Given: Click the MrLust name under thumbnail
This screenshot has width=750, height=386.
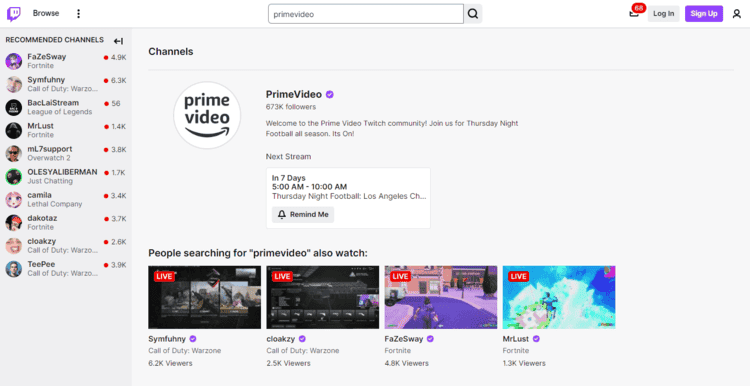Looking at the screenshot, I should coord(516,339).
